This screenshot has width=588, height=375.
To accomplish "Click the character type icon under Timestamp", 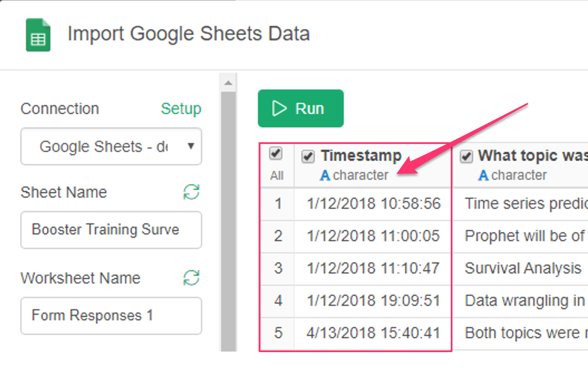I will pos(325,175).
